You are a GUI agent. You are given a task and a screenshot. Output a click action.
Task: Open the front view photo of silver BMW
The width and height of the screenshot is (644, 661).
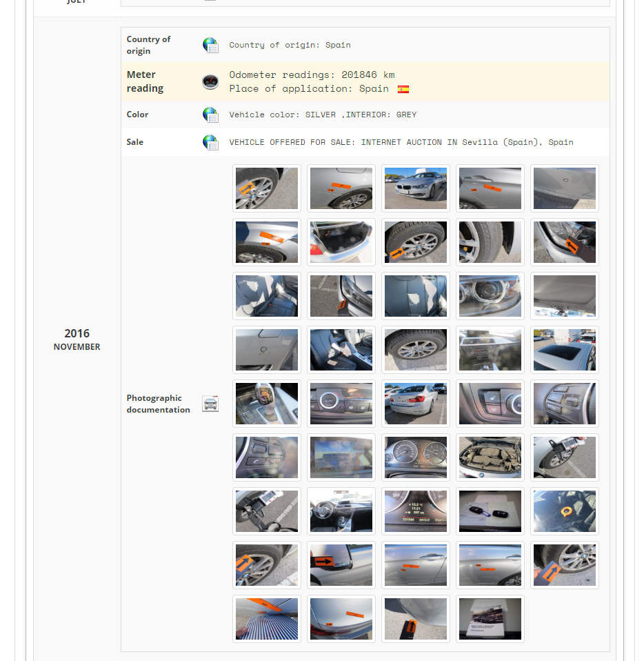(x=415, y=188)
